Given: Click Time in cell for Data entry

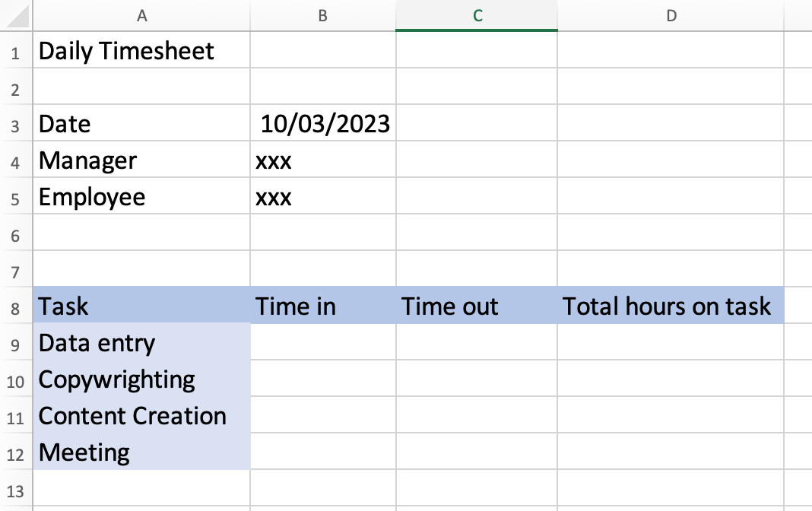Looking at the screenshot, I should point(322,343).
